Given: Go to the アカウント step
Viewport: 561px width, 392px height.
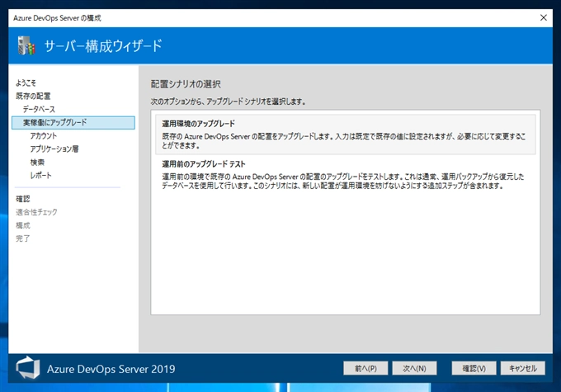Looking at the screenshot, I should (x=43, y=135).
